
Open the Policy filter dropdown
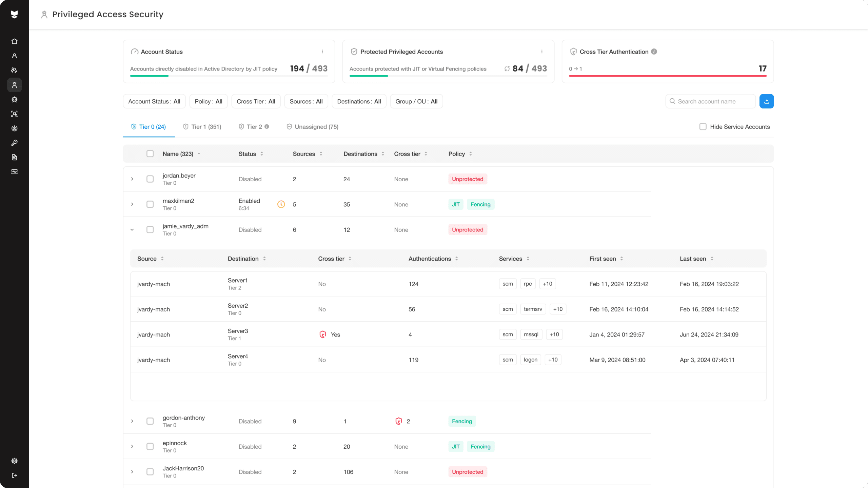[209, 101]
